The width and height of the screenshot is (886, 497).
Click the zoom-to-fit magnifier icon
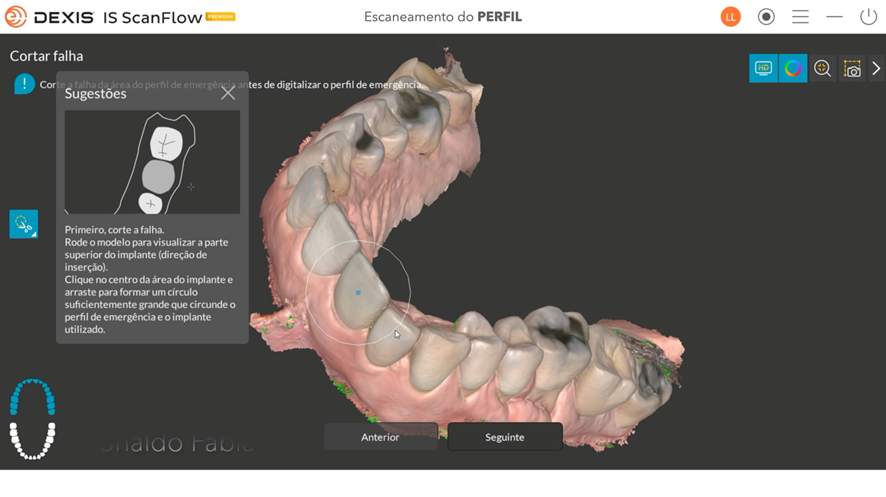(x=823, y=68)
